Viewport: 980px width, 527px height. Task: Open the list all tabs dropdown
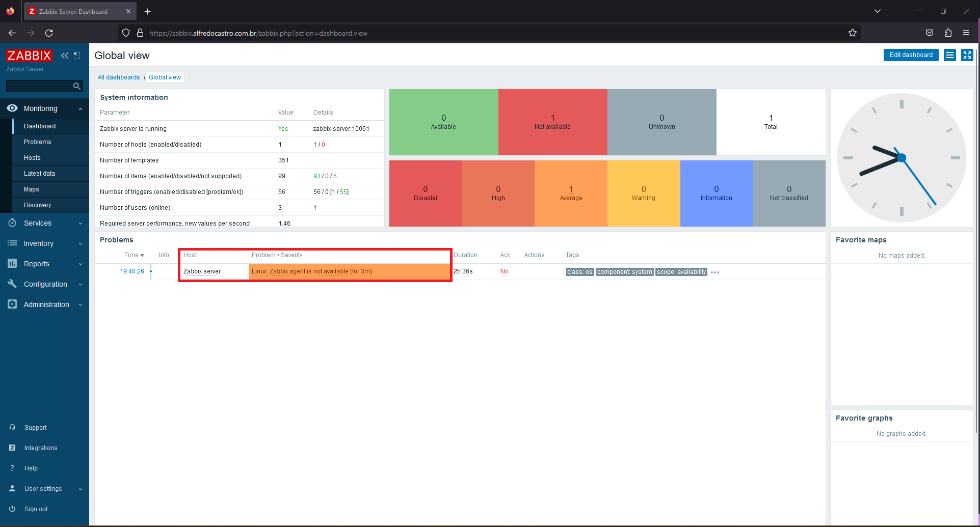[x=878, y=11]
